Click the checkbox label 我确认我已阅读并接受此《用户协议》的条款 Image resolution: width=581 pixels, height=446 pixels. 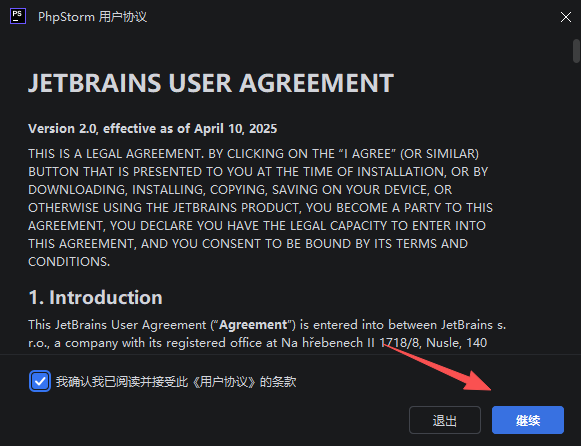[176, 382]
